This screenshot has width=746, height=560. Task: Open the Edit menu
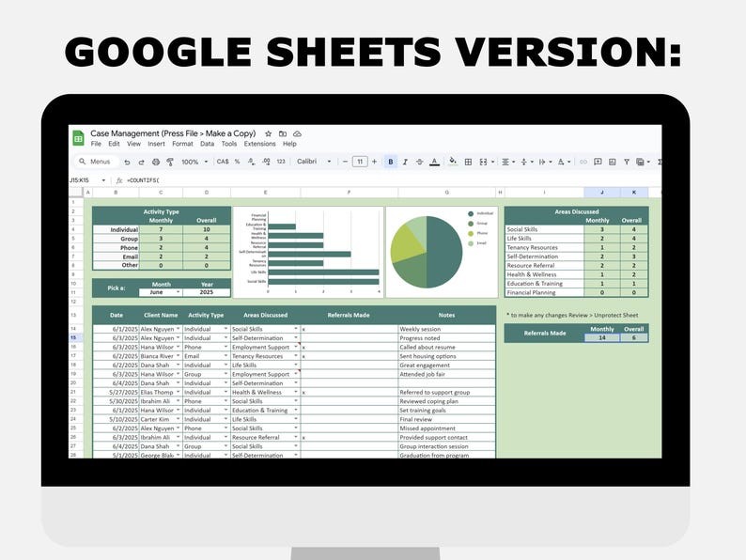point(114,144)
